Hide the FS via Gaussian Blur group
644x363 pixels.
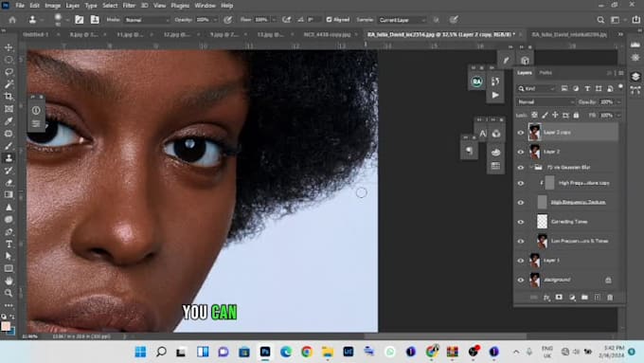[521, 168]
